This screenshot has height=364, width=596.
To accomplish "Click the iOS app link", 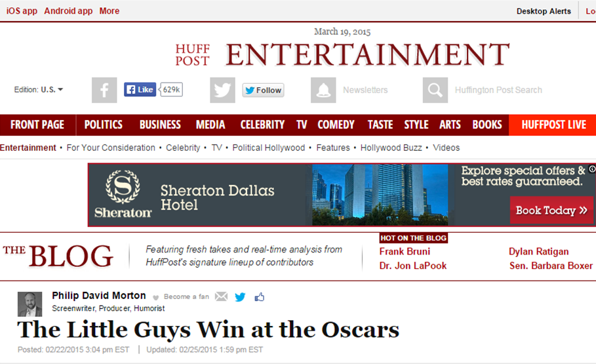I will [22, 11].
